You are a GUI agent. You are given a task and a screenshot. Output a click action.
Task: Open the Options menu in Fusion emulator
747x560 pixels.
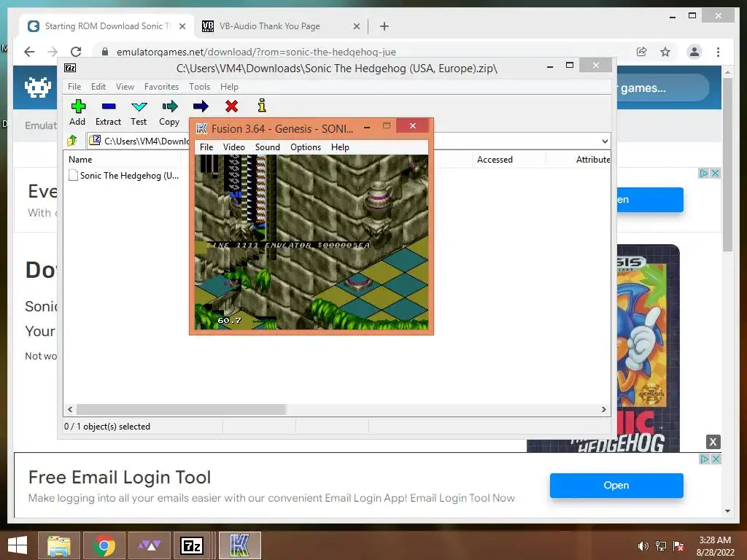click(306, 147)
